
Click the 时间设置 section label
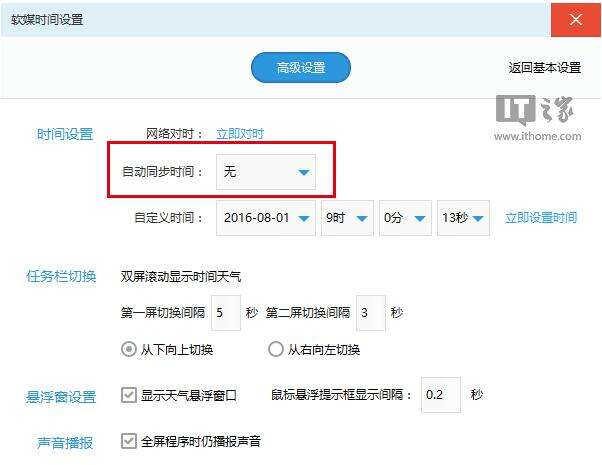coord(65,134)
